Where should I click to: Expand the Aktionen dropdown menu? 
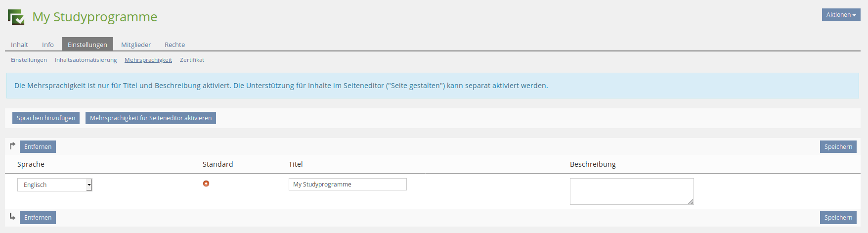tap(840, 15)
